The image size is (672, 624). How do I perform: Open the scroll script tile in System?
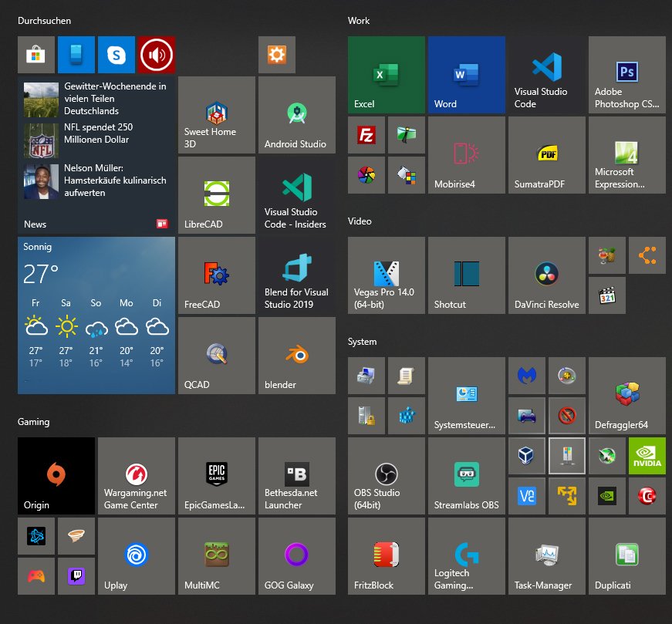click(407, 376)
